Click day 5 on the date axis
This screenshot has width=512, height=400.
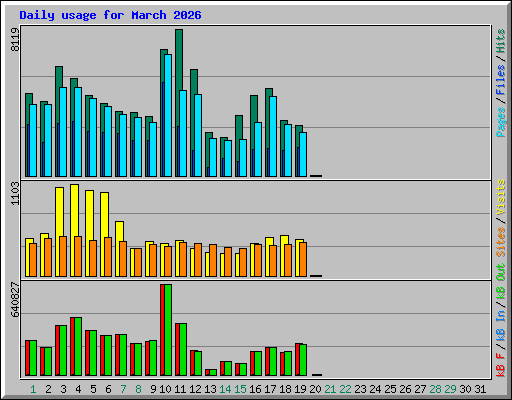93,389
